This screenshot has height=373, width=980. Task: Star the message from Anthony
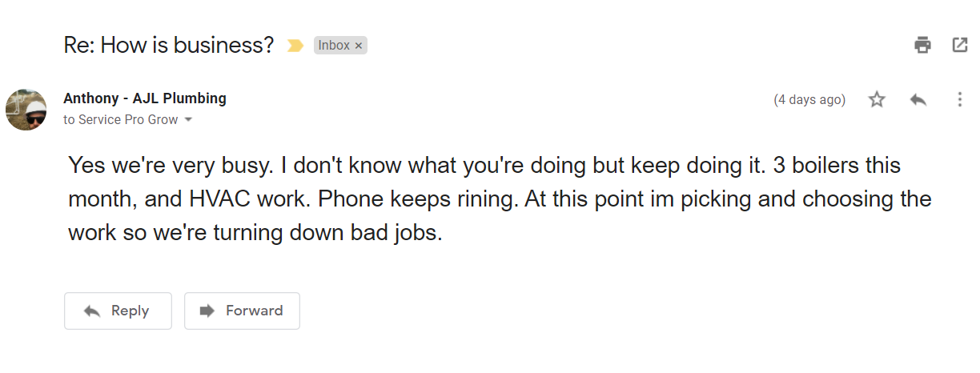(x=878, y=100)
